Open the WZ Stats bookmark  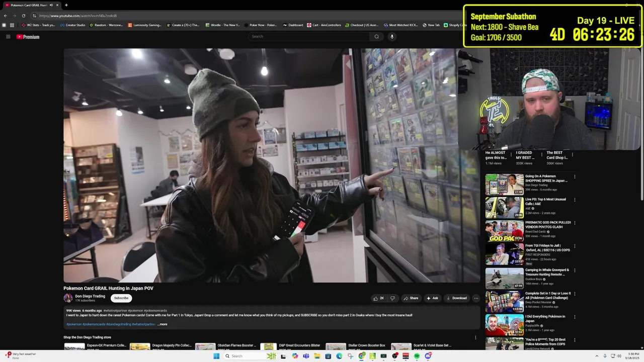coord(38,25)
